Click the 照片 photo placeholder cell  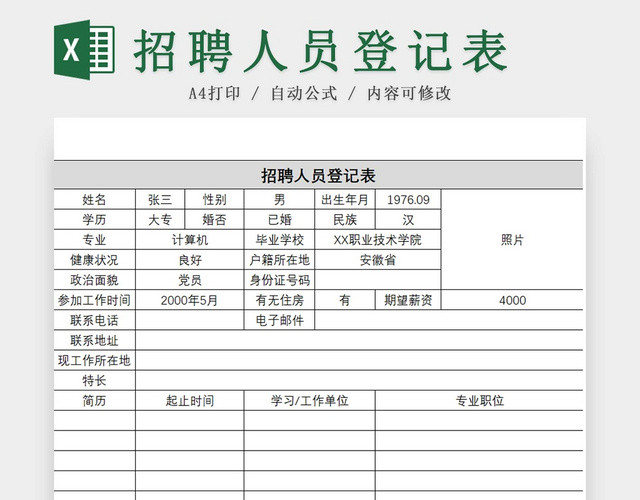(512, 240)
